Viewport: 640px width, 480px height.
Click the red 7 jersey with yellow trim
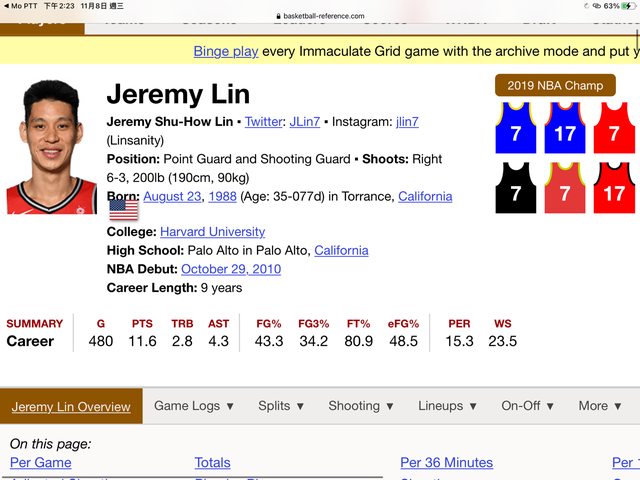[x=565, y=189]
